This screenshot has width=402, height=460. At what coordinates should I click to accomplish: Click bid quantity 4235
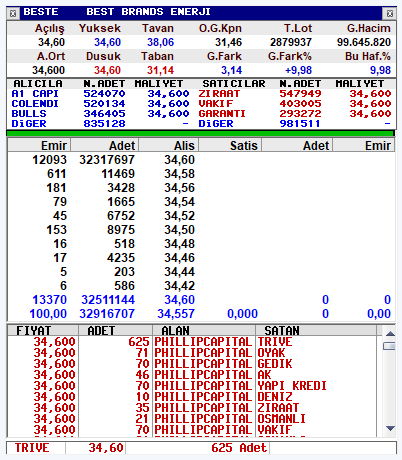pyautogui.click(x=121, y=258)
